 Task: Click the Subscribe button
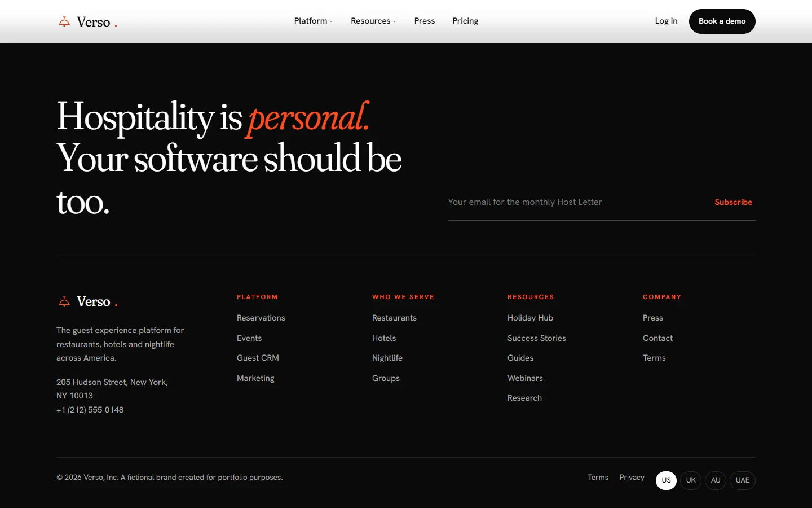(x=733, y=202)
